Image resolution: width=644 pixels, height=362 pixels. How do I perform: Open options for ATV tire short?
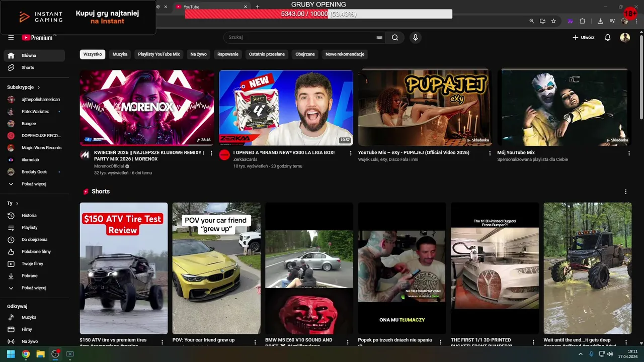162,342
